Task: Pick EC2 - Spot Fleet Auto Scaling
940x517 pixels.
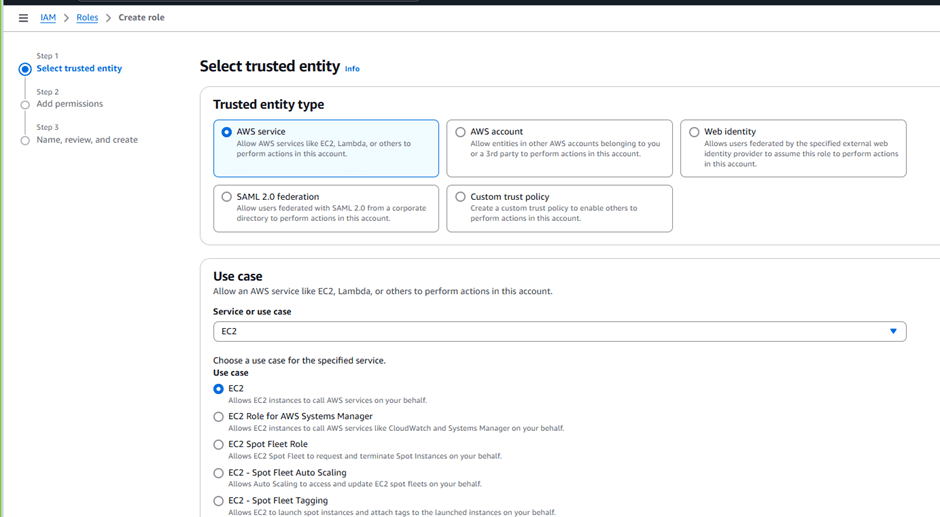Action: [x=219, y=473]
